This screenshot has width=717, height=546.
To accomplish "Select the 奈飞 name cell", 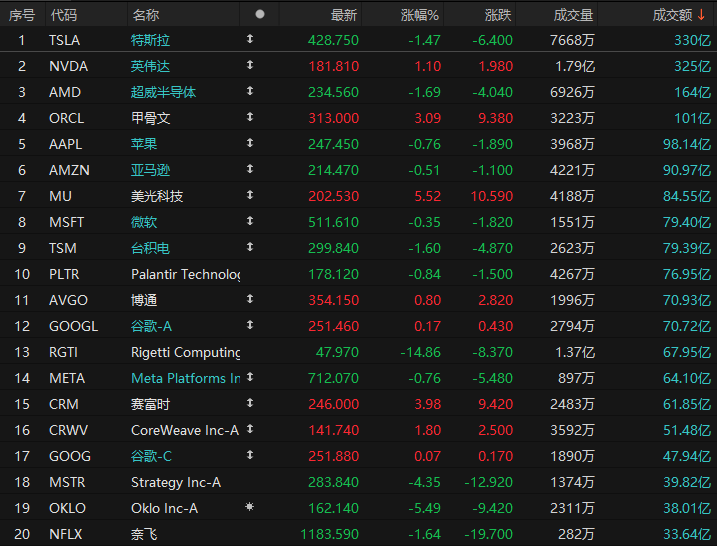I will tap(144, 534).
